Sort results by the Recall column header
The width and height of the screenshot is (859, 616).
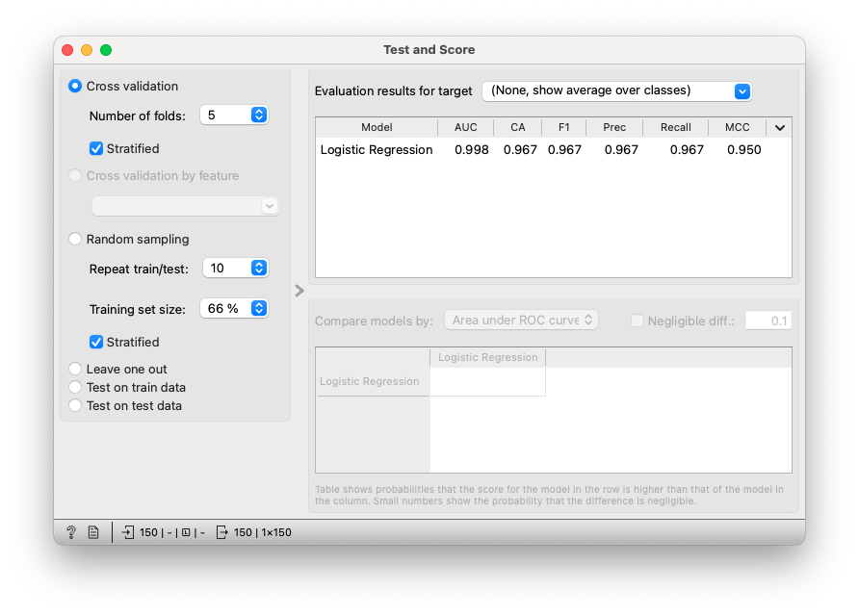[x=675, y=128]
